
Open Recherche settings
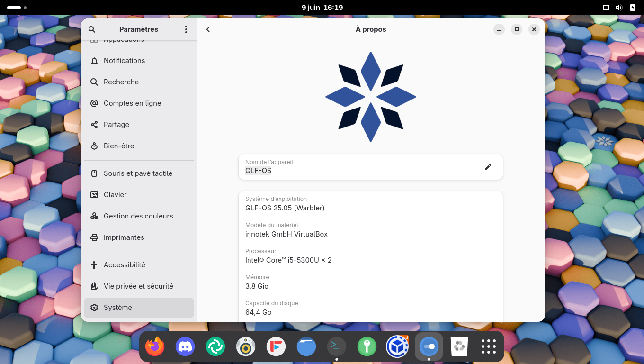pos(139,82)
